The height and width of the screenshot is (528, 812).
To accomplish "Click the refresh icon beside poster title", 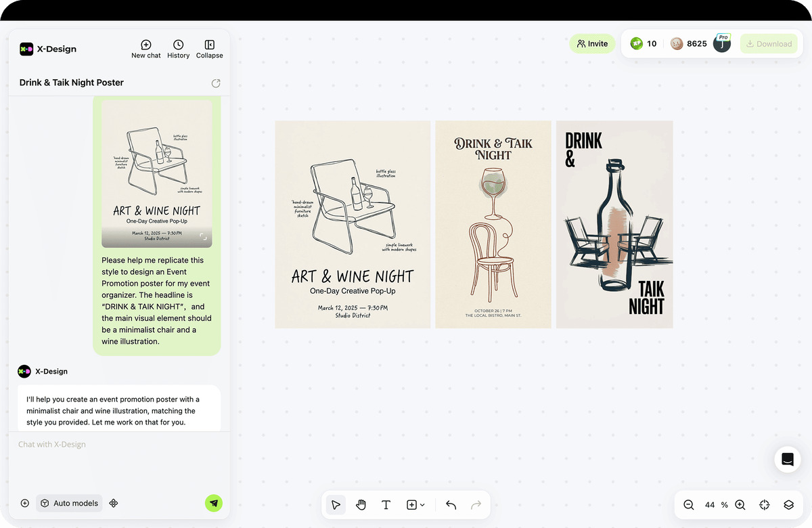I will point(216,83).
